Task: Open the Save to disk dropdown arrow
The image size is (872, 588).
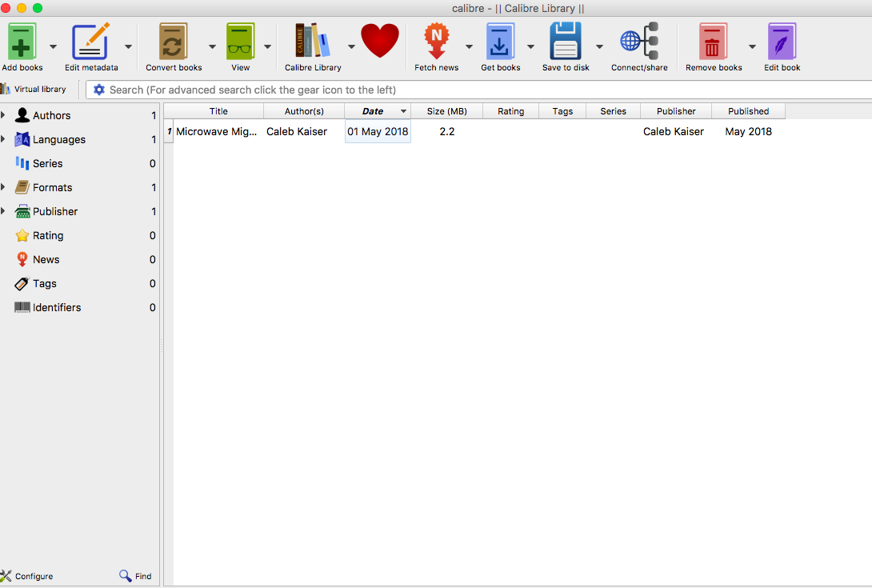Action: click(599, 46)
